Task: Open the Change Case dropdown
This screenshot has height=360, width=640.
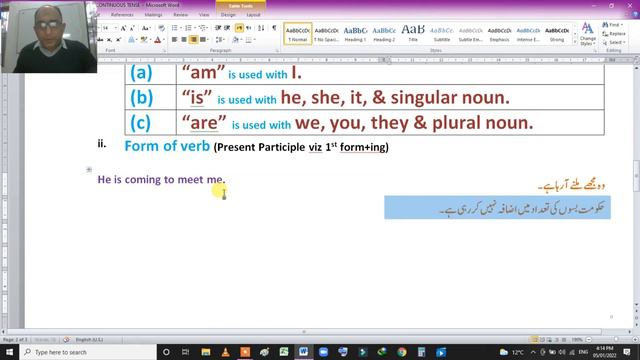Action: click(x=147, y=28)
